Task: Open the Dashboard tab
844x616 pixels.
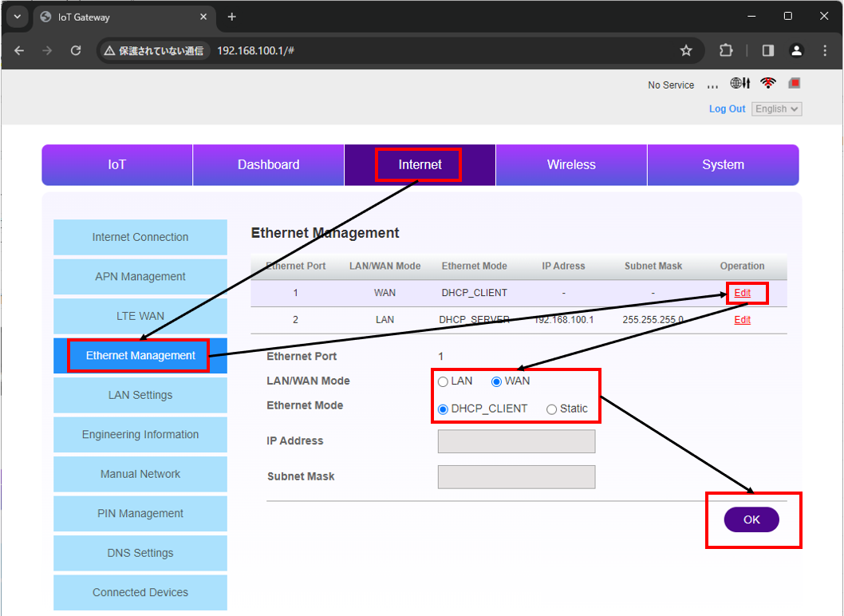Action: pyautogui.click(x=268, y=165)
